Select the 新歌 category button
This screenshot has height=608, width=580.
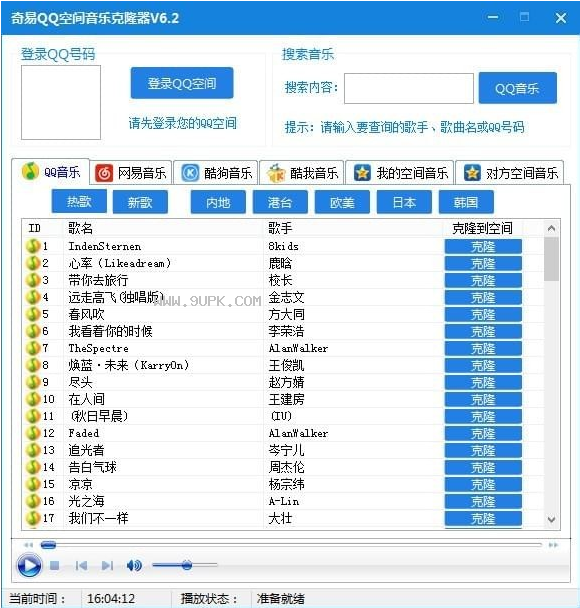140,202
